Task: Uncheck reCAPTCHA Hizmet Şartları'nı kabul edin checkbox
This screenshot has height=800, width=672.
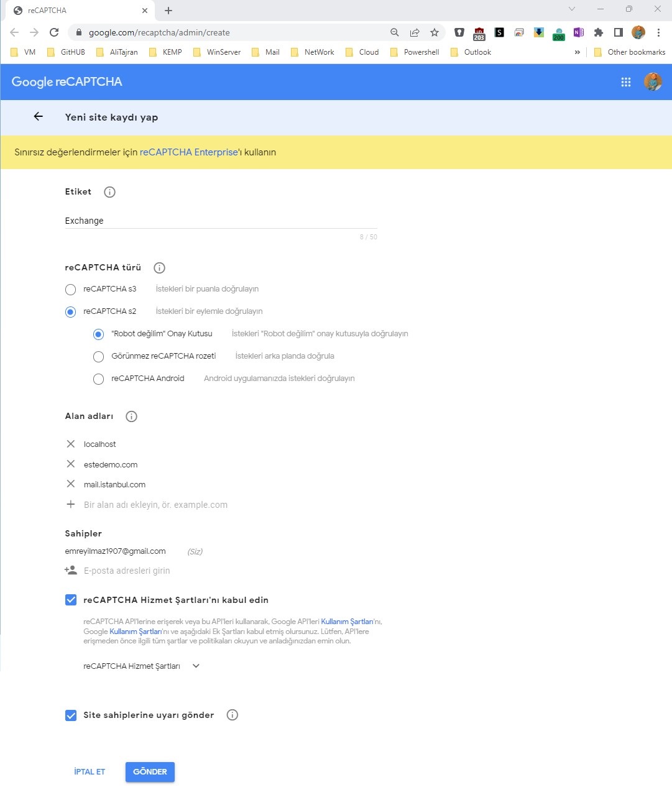Action: point(71,600)
